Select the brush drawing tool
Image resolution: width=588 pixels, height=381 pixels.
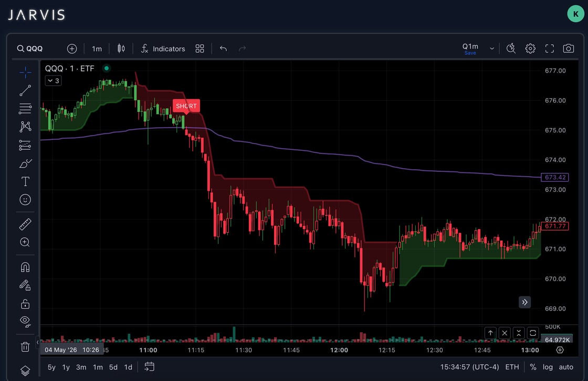pyautogui.click(x=25, y=163)
